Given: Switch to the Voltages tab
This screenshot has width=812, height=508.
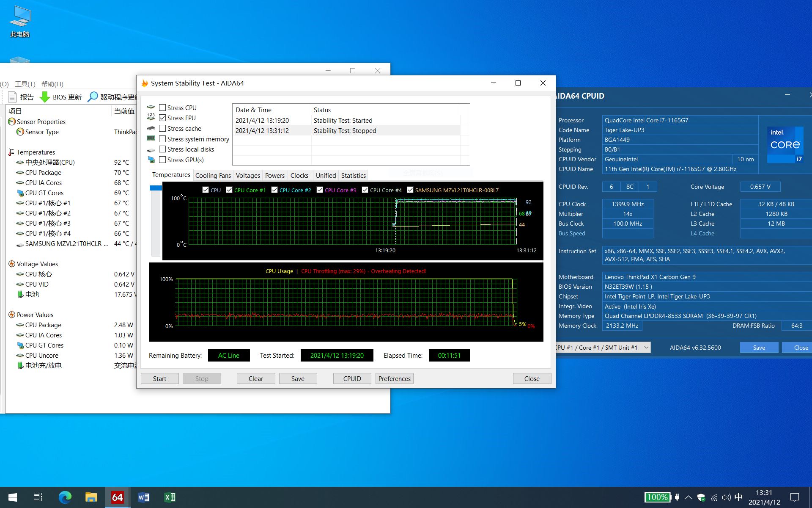Looking at the screenshot, I should (248, 175).
